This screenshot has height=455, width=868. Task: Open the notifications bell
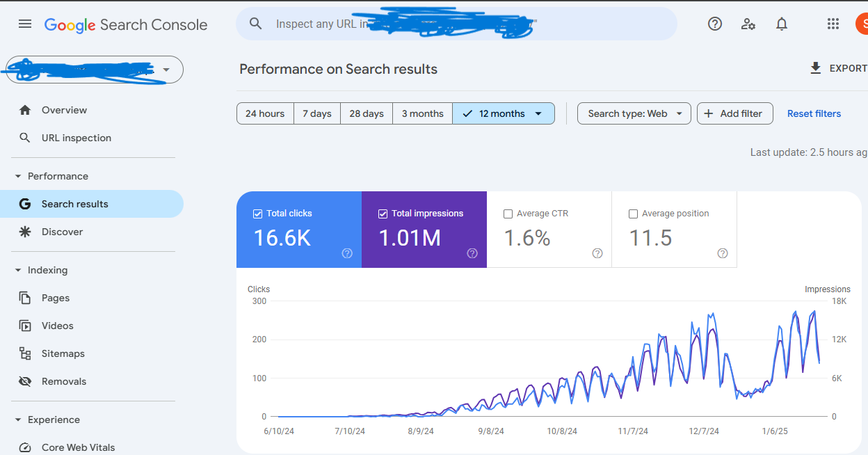pyautogui.click(x=782, y=24)
